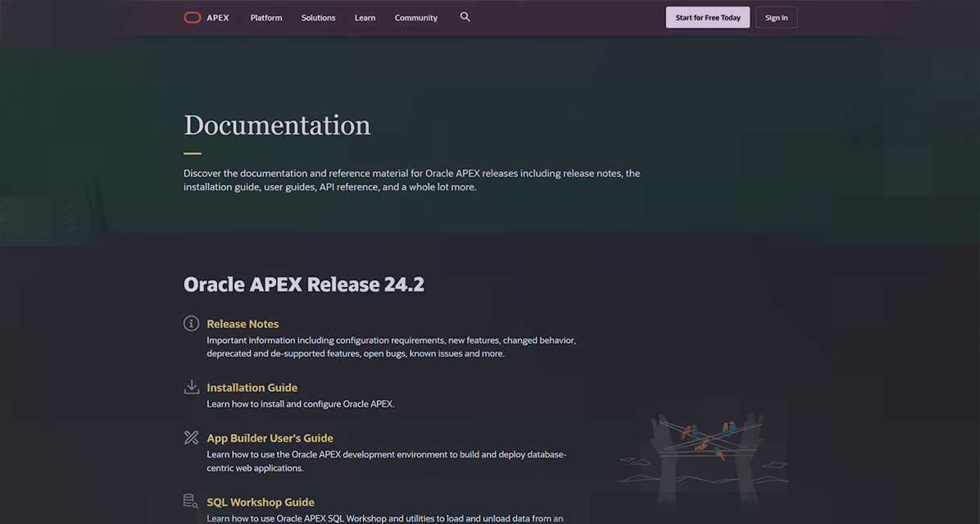Image resolution: width=980 pixels, height=524 pixels.
Task: Click the Oracle APEX Release 24.2 heading
Action: click(x=303, y=285)
